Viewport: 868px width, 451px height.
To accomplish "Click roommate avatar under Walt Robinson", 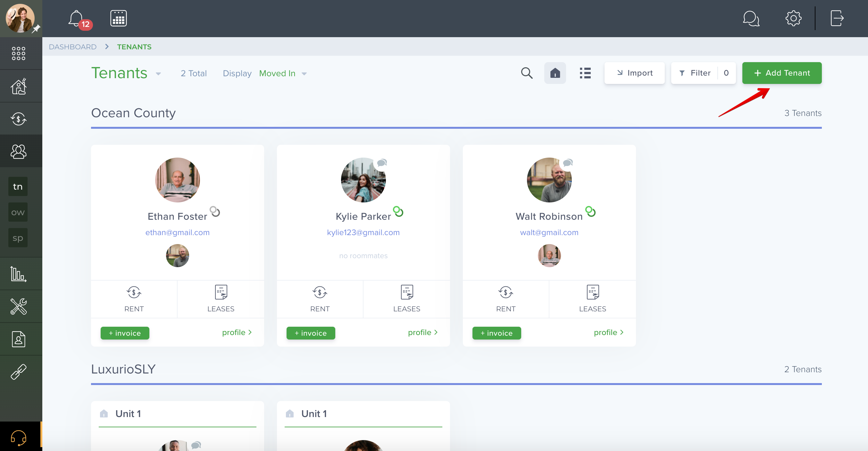I will pyautogui.click(x=549, y=256).
